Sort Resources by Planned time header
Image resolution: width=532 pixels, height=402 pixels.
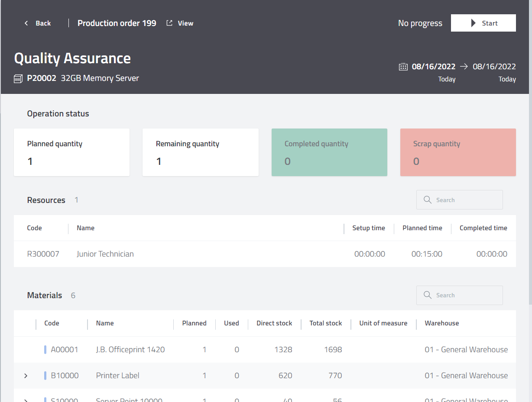coord(422,228)
